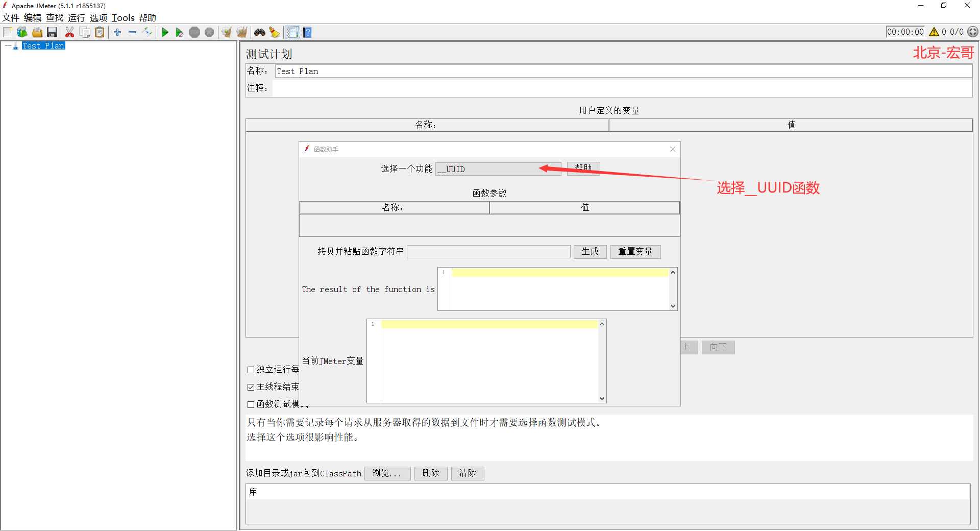Viewport: 980px width, 531px height.
Task: Click the Cut scissors icon
Action: pos(70,32)
